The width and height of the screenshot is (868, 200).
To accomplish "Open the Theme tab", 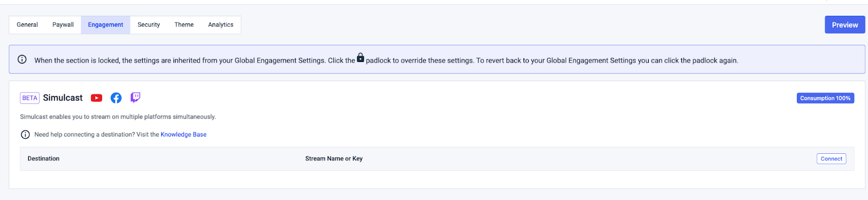I will click(x=184, y=25).
